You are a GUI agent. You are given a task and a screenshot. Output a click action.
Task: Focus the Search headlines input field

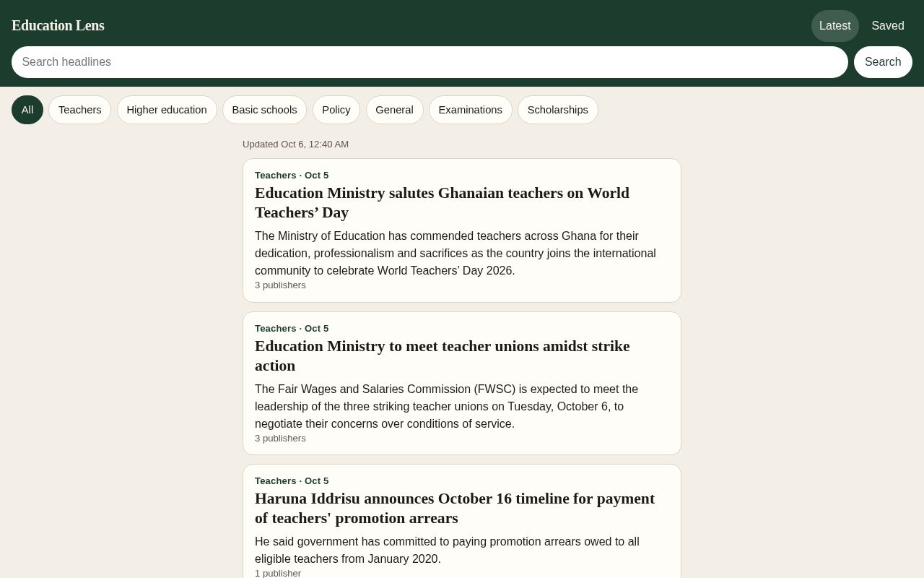[x=430, y=62]
